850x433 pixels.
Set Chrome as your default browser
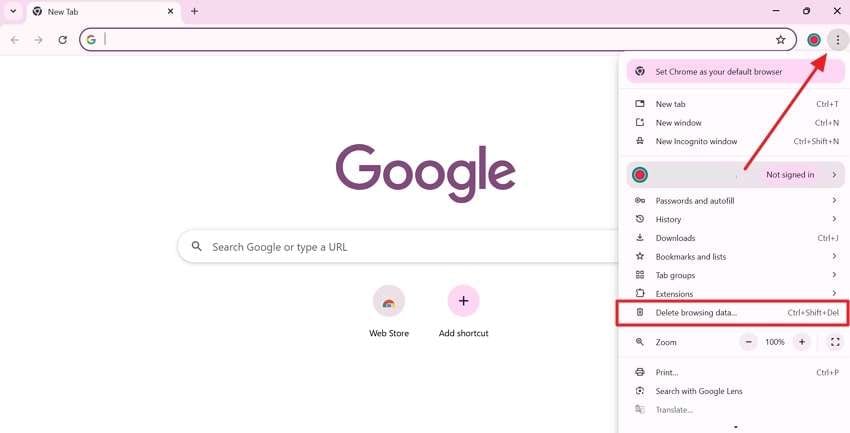coord(736,72)
